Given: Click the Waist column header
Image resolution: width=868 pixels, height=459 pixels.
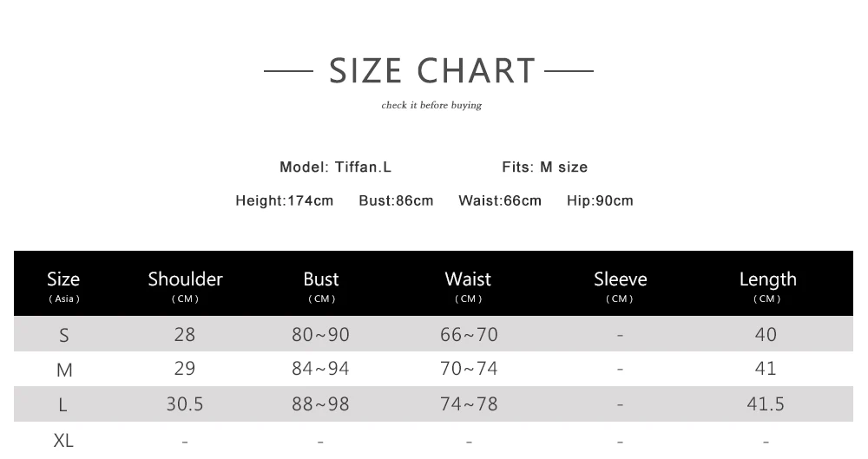Looking at the screenshot, I should [468, 286].
